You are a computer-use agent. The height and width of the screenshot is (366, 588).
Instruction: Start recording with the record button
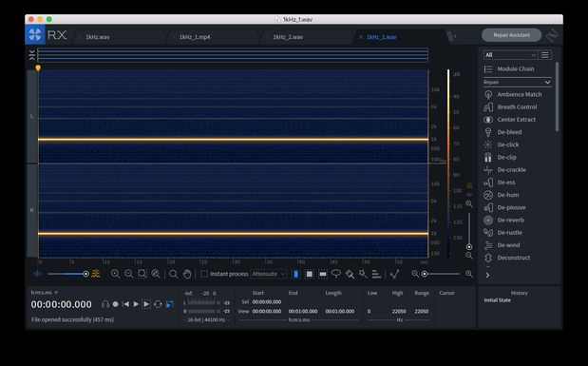[116, 304]
